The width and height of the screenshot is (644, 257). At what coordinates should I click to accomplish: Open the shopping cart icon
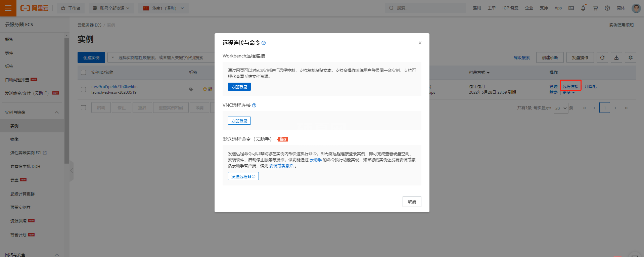[x=595, y=8]
